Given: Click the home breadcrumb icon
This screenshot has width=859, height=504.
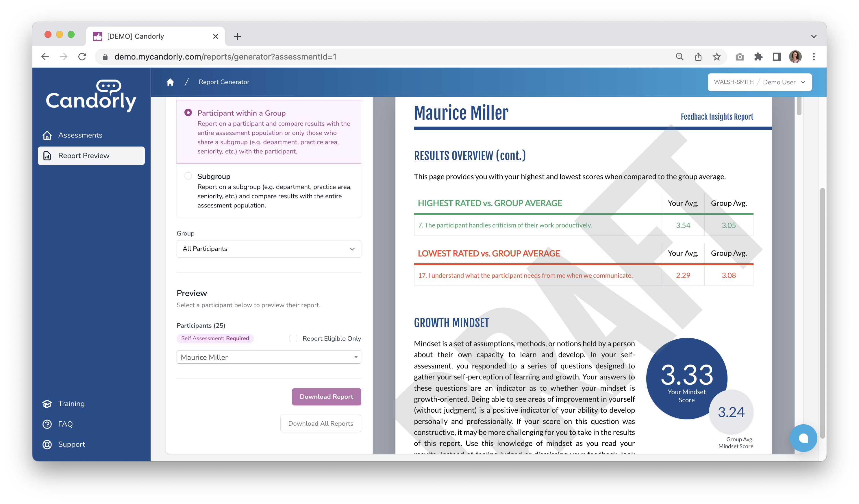Looking at the screenshot, I should tap(170, 82).
